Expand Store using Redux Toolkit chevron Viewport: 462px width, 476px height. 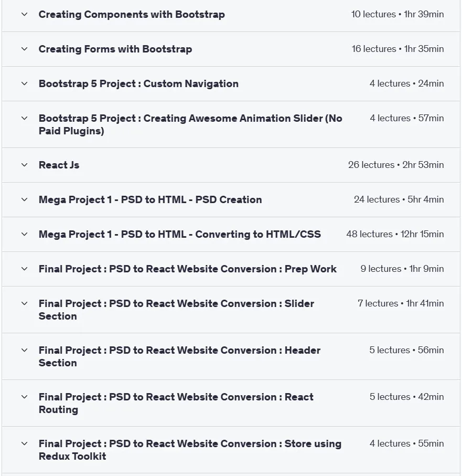25,443
